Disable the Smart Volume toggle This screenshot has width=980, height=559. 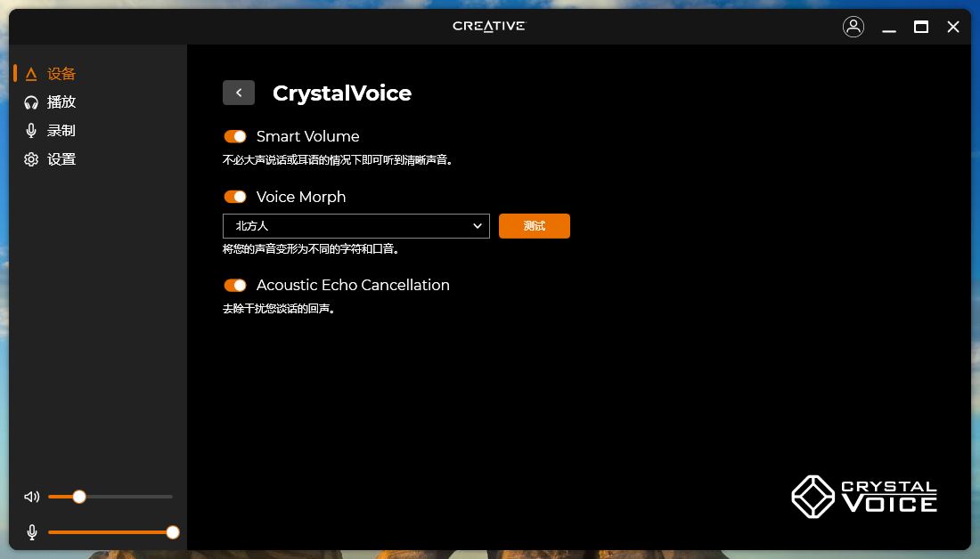235,136
